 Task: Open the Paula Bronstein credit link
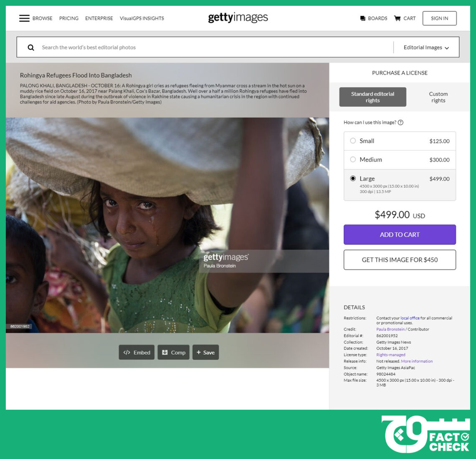coord(390,329)
